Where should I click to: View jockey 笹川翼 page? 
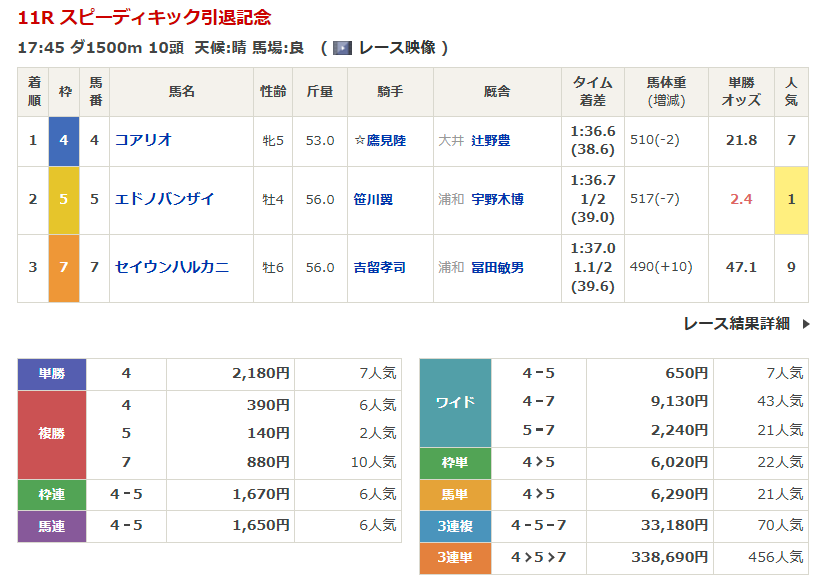[x=372, y=199]
